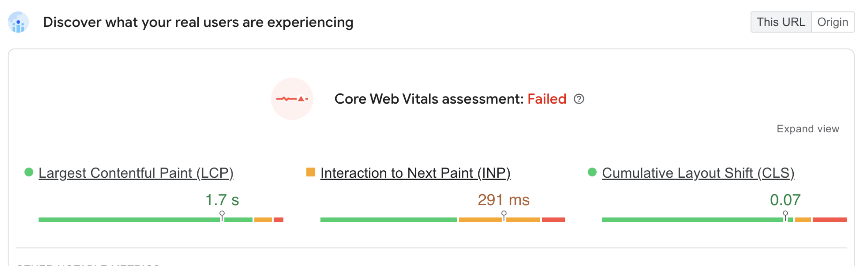Click the red segment of the INP bar

pos(553,220)
